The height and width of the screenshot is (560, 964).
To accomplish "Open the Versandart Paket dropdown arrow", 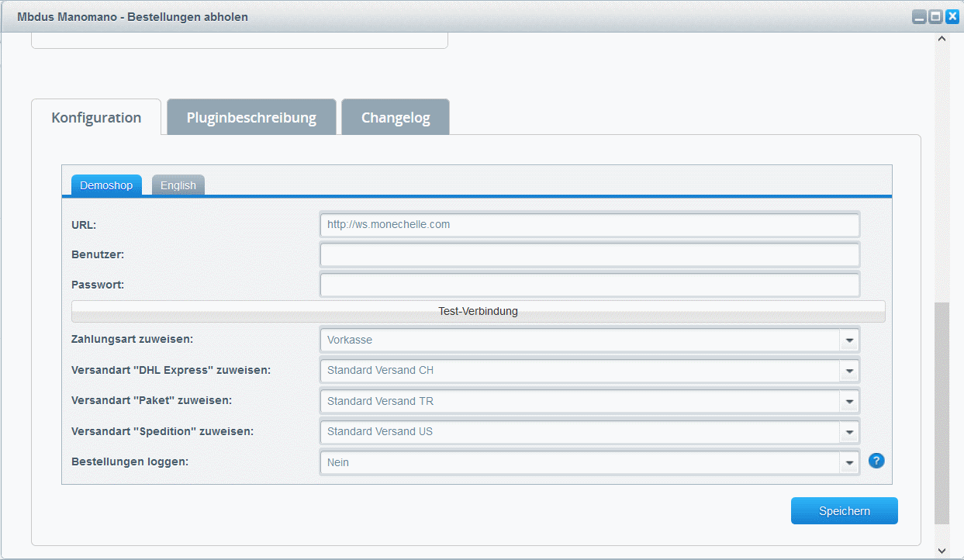I will 849,402.
